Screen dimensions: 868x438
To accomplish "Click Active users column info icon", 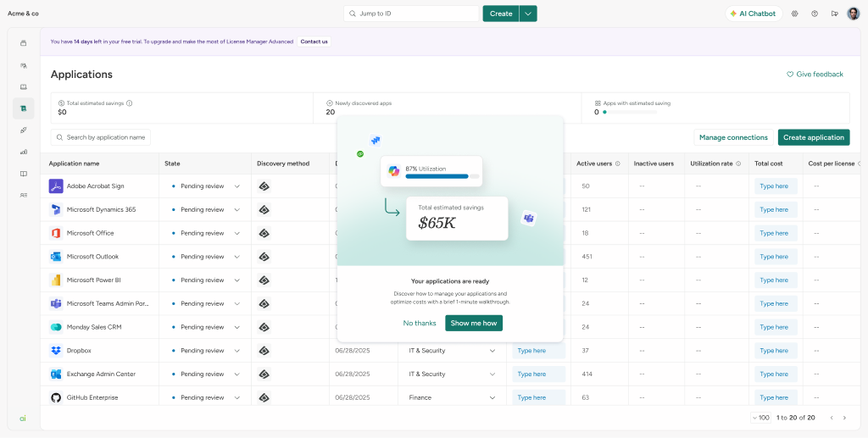I will pos(617,164).
